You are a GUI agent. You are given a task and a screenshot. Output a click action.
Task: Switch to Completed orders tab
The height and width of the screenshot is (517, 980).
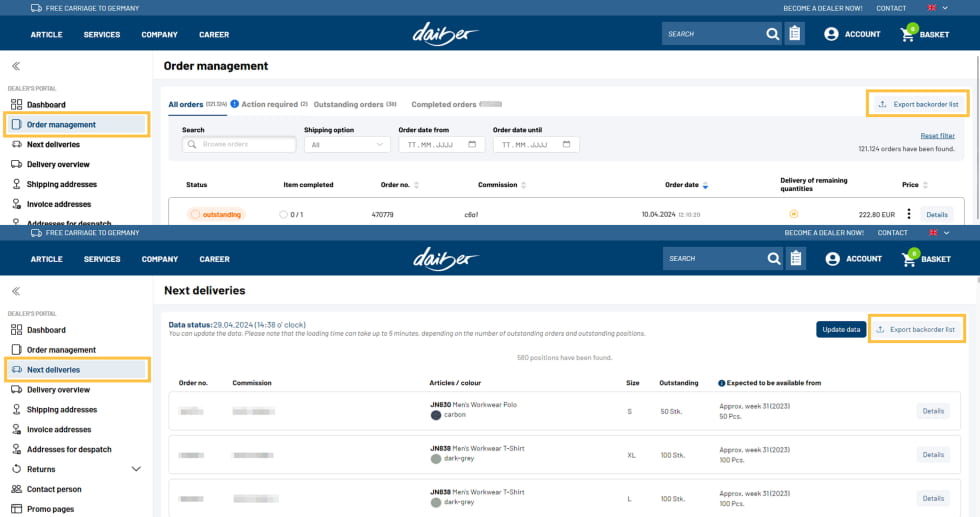click(457, 104)
